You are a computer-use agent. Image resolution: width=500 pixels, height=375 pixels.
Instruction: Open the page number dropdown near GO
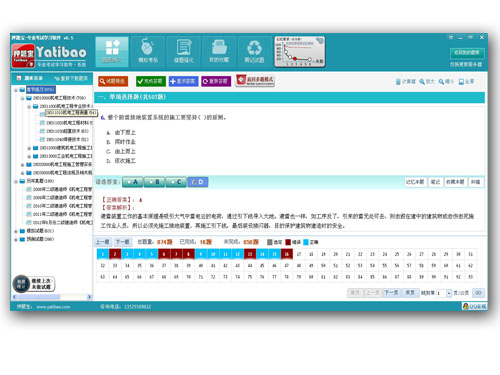(x=449, y=293)
